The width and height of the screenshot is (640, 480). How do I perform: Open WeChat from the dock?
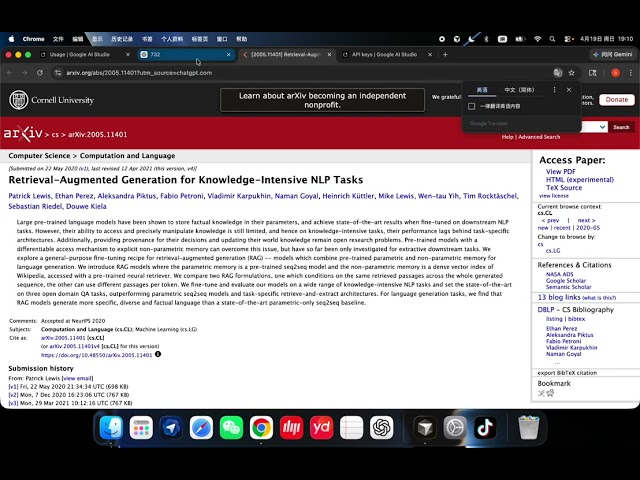pos(231,428)
